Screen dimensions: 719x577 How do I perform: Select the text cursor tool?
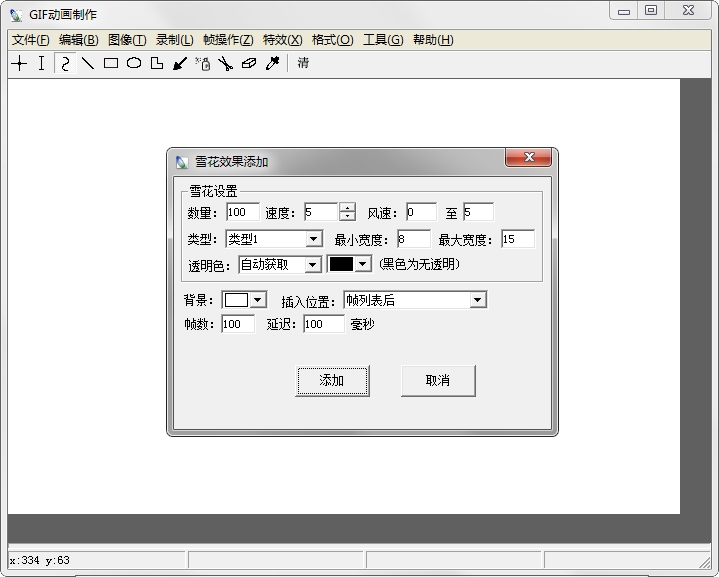click(41, 63)
